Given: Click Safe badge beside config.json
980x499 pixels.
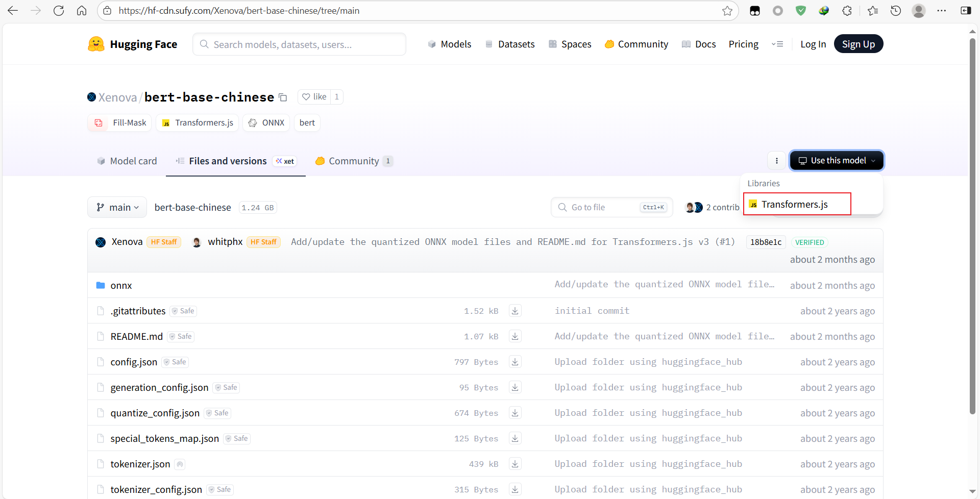Looking at the screenshot, I should point(175,362).
